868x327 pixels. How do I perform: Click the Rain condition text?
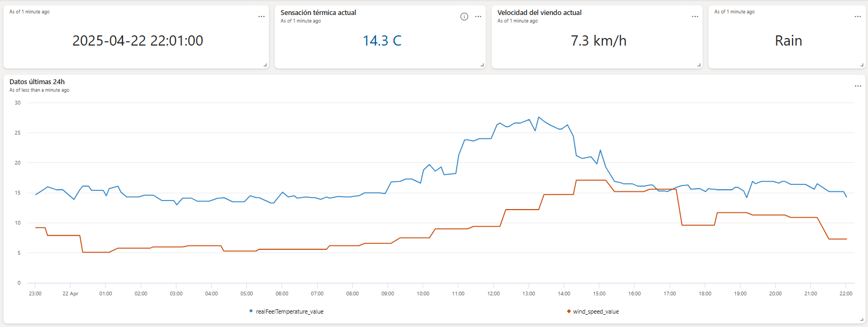[788, 41]
